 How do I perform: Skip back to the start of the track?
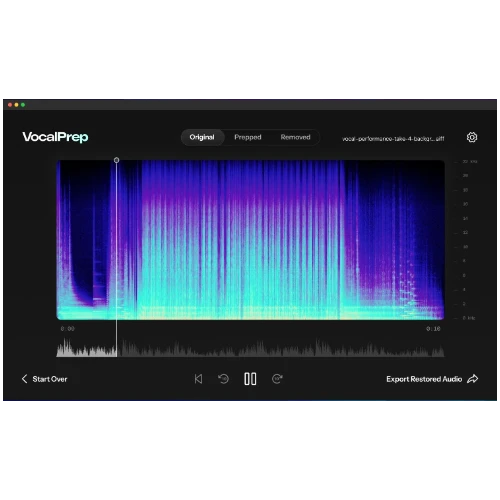(198, 379)
